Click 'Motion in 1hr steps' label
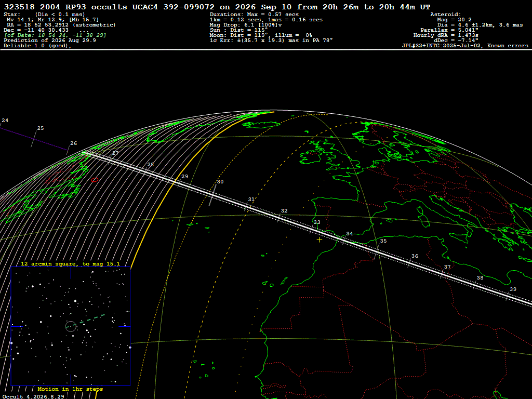The width and height of the screenshot is (532, 399). coord(70,389)
